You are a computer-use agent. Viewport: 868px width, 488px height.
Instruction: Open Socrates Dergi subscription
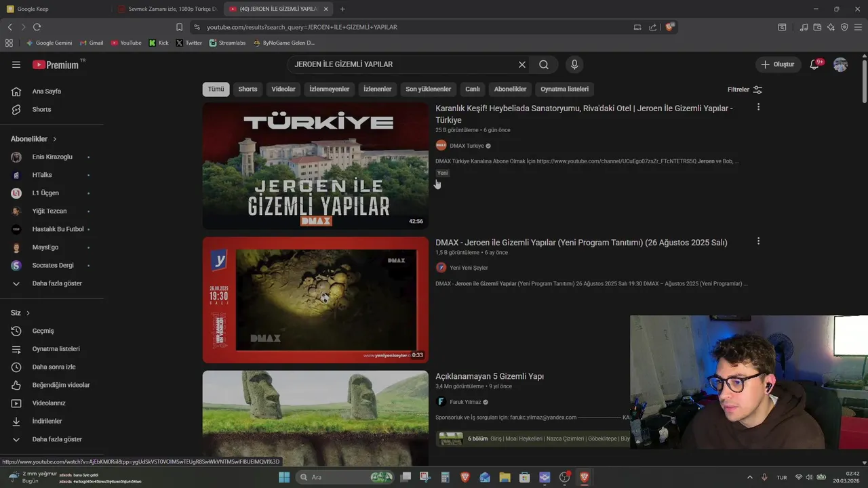[52, 266]
